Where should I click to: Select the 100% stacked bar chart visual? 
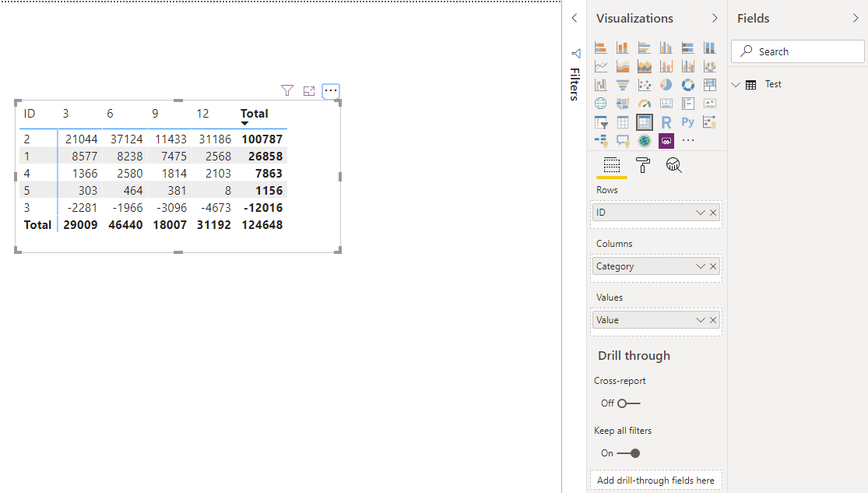pos(687,48)
